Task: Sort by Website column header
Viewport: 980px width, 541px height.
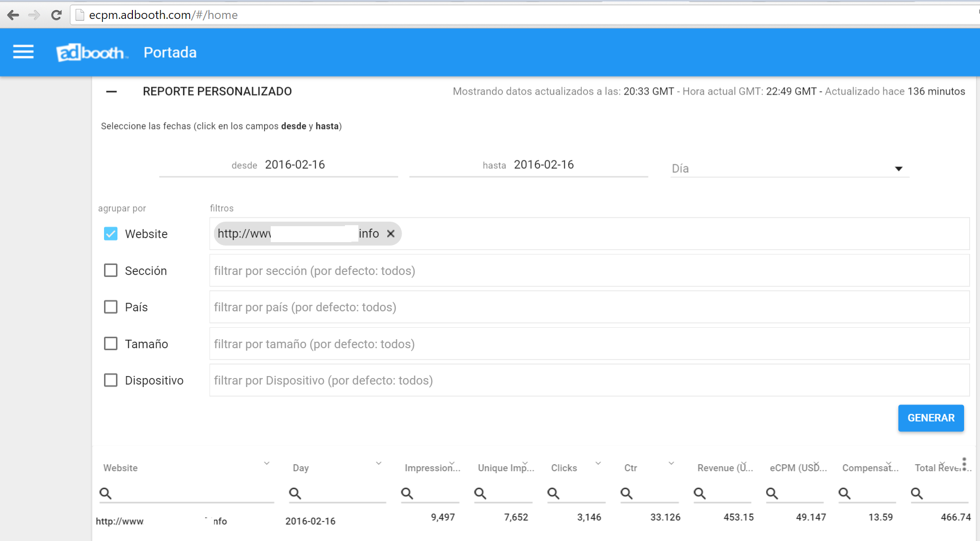Action: pyautogui.click(x=120, y=468)
